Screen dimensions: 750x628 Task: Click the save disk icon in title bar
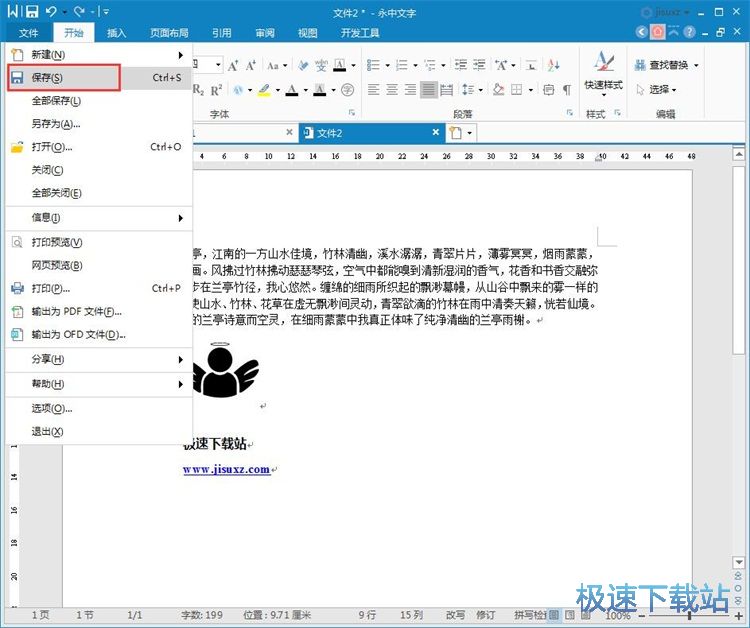(x=32, y=11)
